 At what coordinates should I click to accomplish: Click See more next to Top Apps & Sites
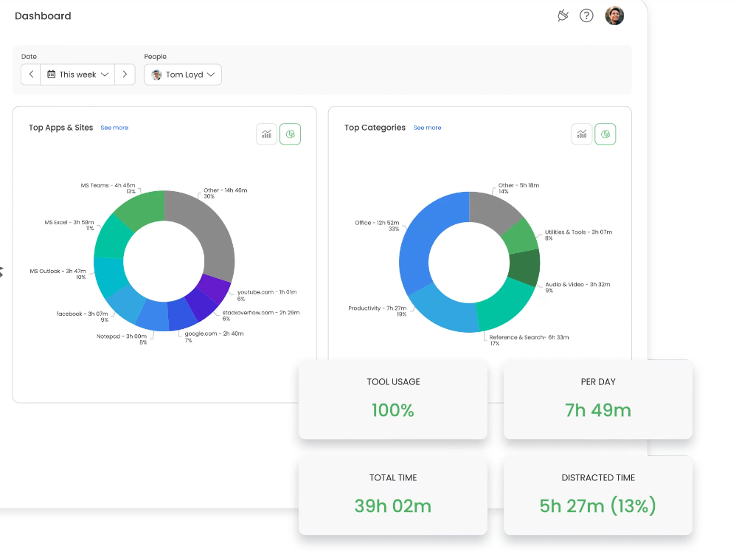tap(114, 128)
